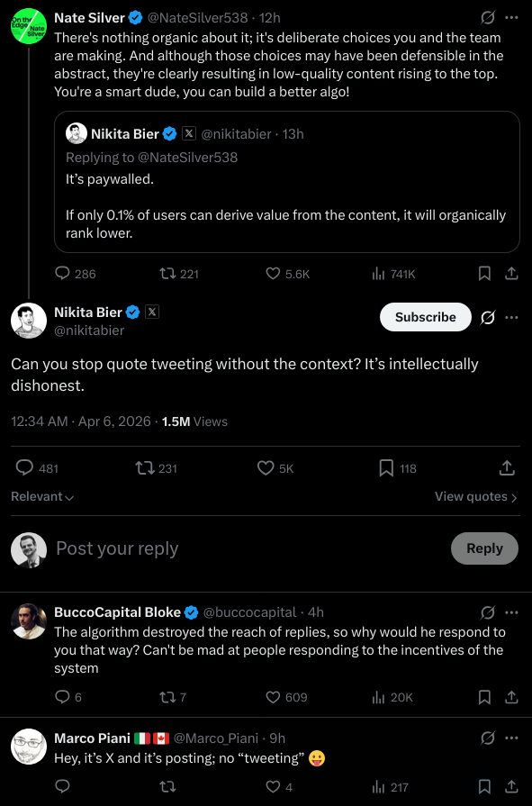The width and height of the screenshot is (532, 806).
Task: Like BuccoCapital Bloke's reply
Action: click(274, 696)
